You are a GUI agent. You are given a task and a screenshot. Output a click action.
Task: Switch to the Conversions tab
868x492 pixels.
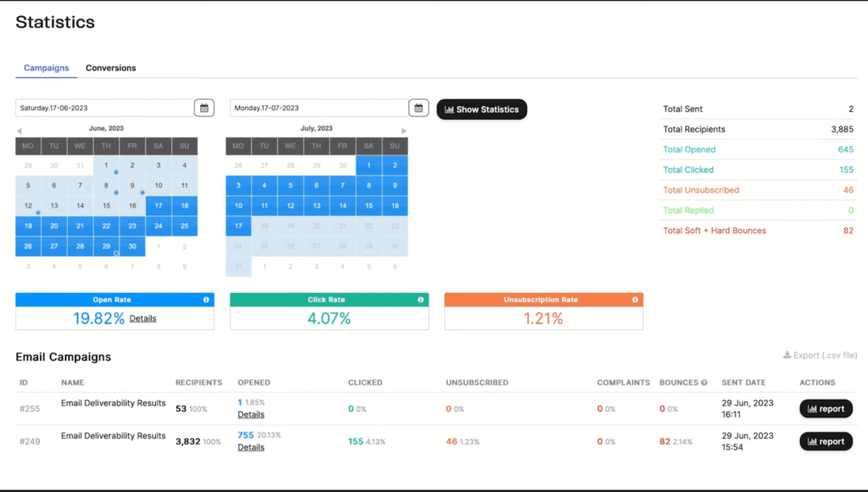[x=110, y=68]
